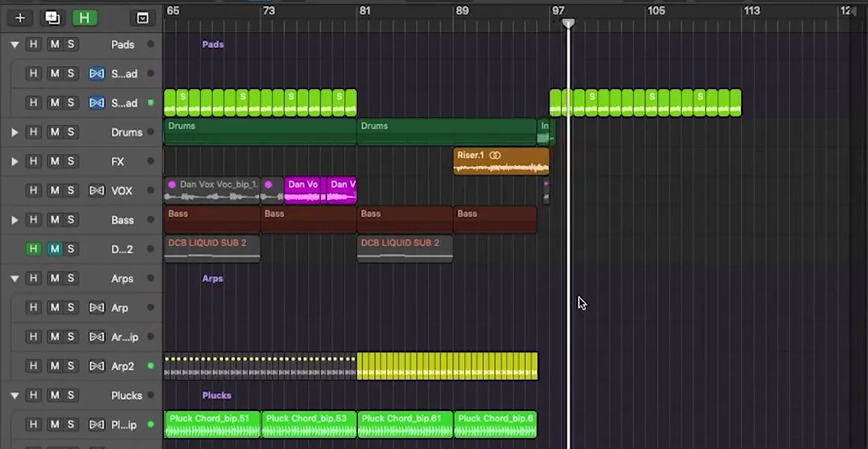Screen dimensions: 868x449
Task: Collapse the Plucks track stack
Action: click(x=14, y=395)
